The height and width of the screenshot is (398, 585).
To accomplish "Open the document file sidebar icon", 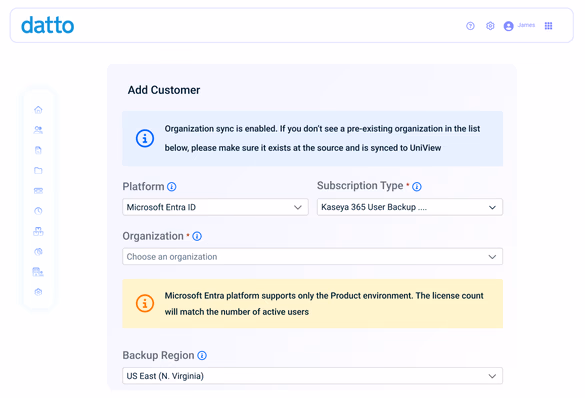I will [38, 150].
